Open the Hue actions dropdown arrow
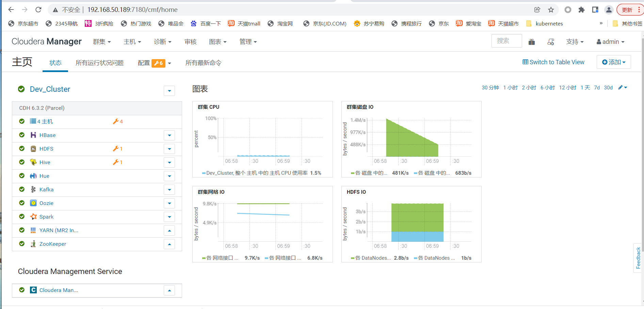This screenshot has height=309, width=644. (169, 176)
